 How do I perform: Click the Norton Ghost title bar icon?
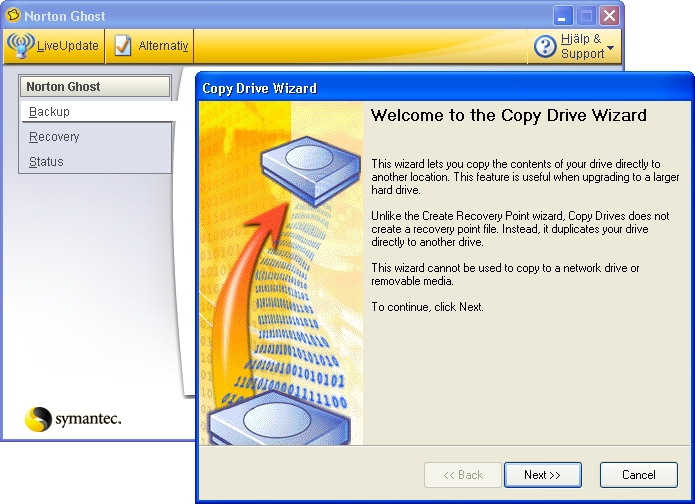coord(13,15)
